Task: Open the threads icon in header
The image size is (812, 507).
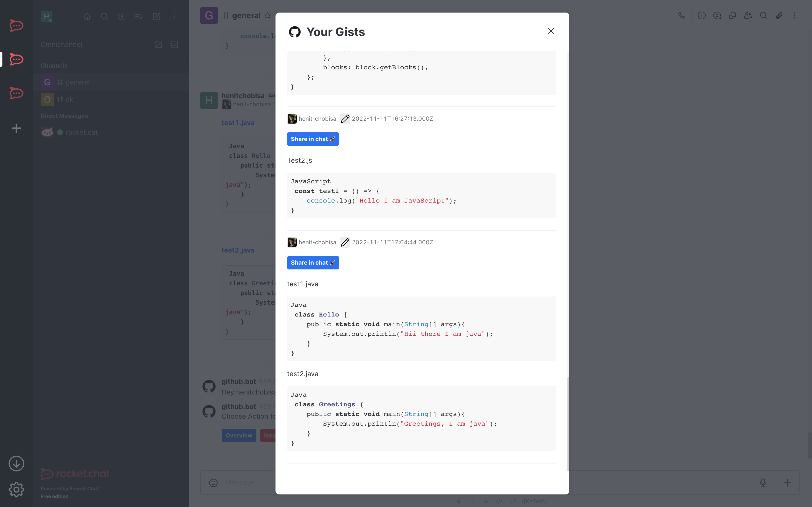Action: [x=717, y=15]
